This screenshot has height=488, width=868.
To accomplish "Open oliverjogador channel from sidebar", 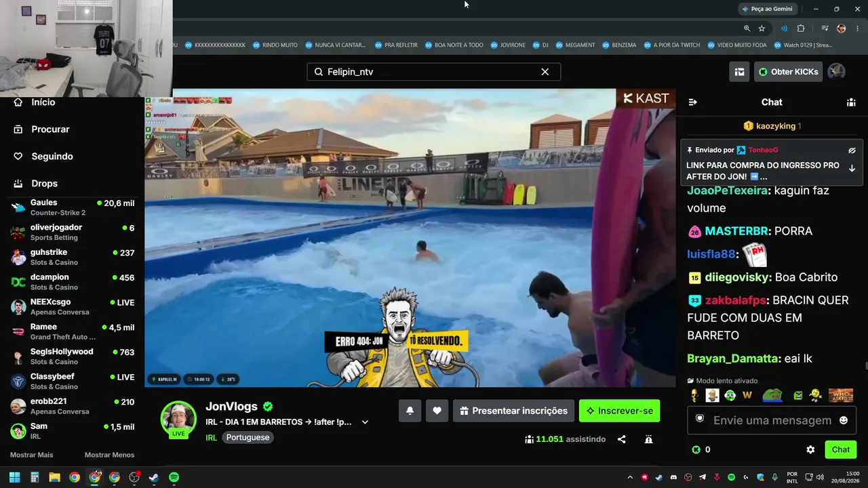I will (x=73, y=232).
